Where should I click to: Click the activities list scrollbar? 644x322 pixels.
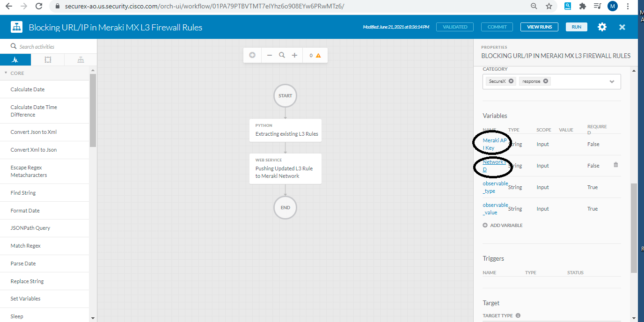tap(93, 110)
